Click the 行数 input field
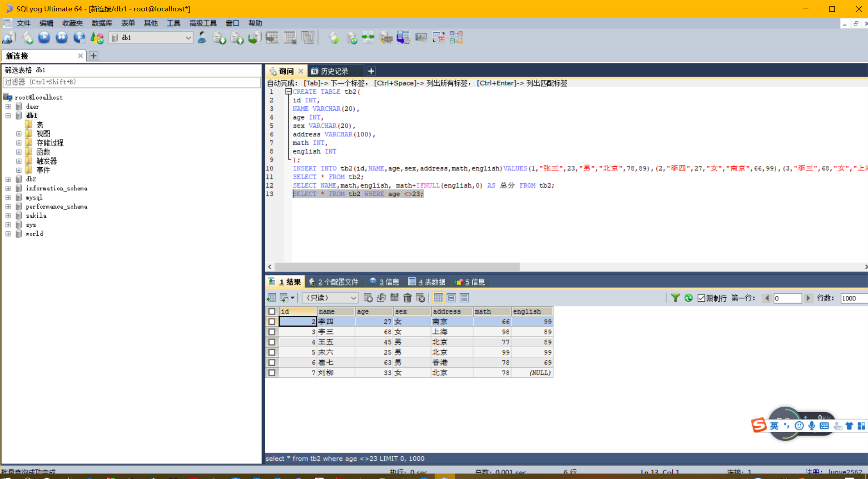Viewport: 868px width, 479px height. (854, 298)
